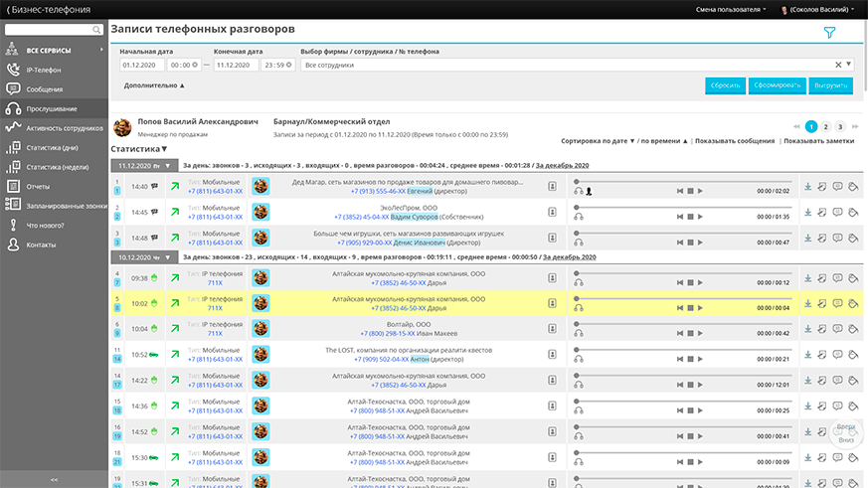Download the 14:40 Дед Магар recording
868x488 pixels.
tap(807, 187)
